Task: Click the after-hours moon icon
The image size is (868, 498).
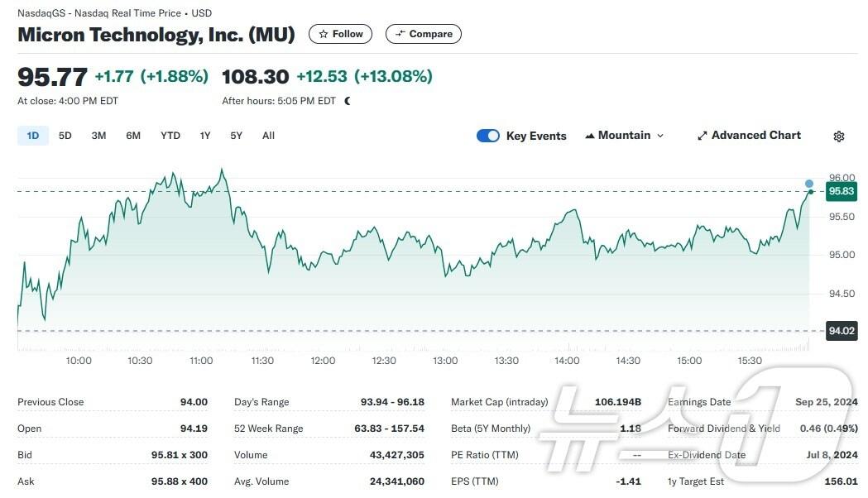Action: 348,101
